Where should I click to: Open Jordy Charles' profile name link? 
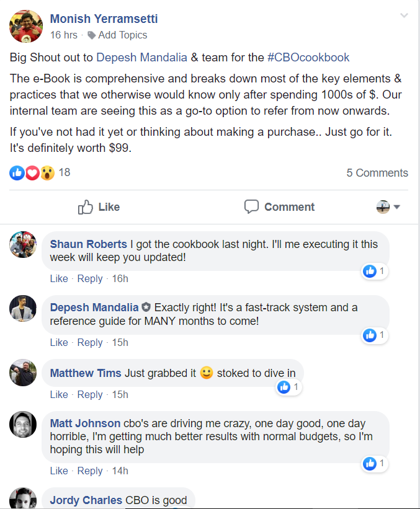click(x=86, y=500)
